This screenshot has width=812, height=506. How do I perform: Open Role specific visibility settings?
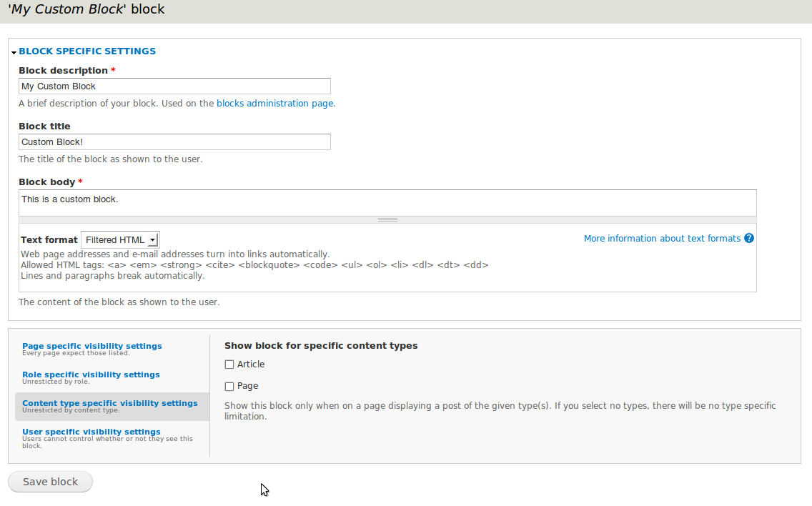coord(90,374)
